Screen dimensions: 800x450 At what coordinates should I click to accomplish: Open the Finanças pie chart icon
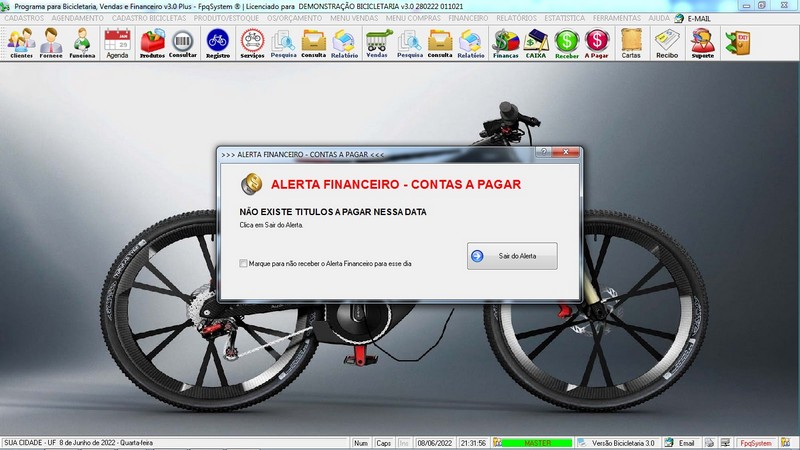506,43
